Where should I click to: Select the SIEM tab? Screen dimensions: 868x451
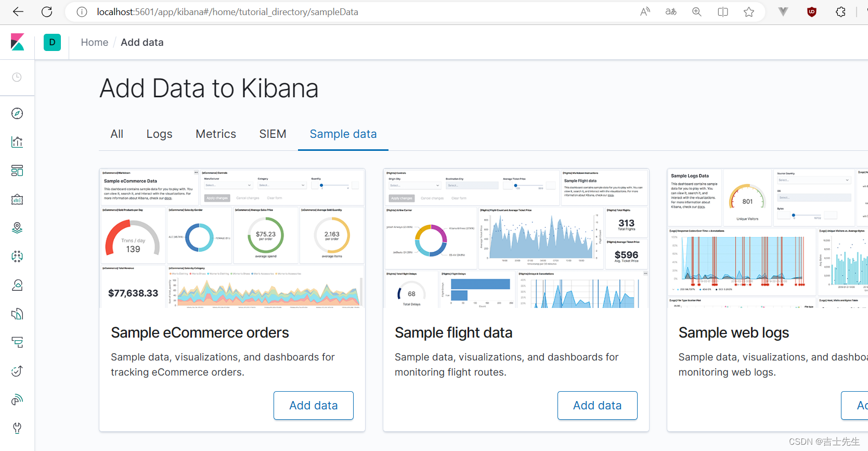coord(273,134)
